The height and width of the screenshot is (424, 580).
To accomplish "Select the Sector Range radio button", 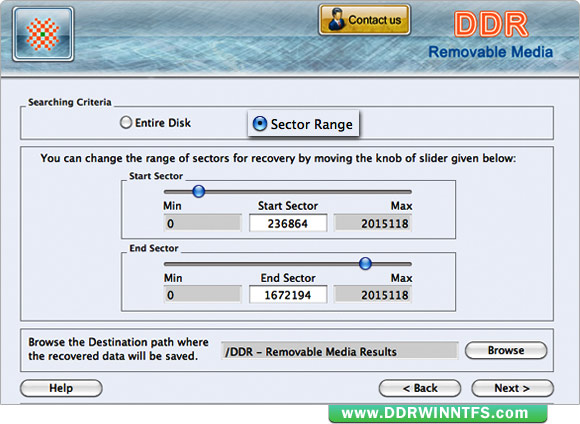I will pos(260,124).
